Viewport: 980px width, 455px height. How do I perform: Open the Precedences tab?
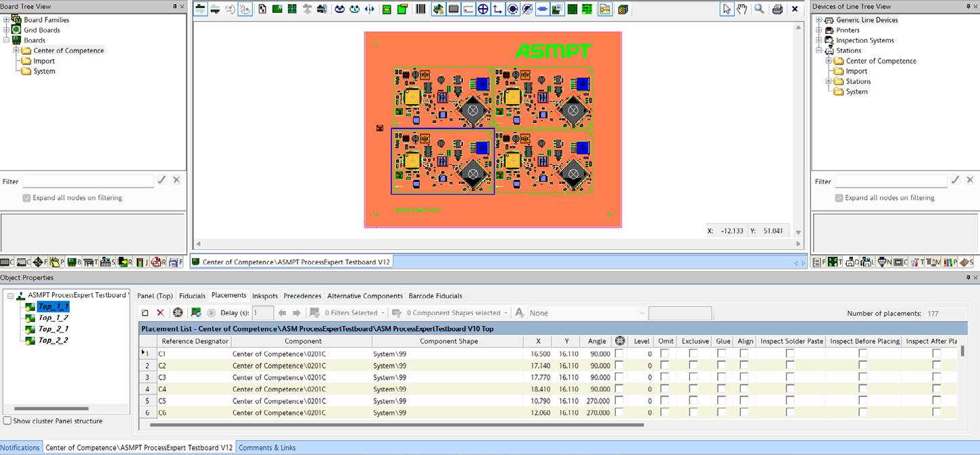[x=302, y=295]
